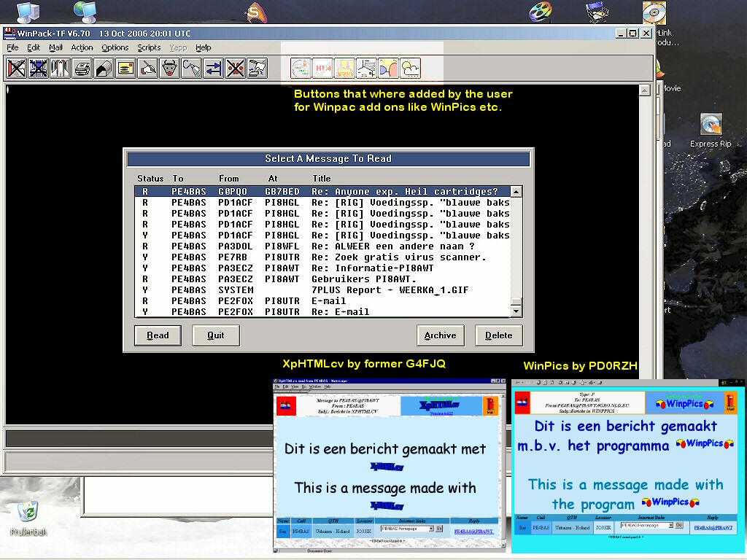The height and width of the screenshot is (560, 747).
Task: Click the Quit button
Action: [216, 335]
